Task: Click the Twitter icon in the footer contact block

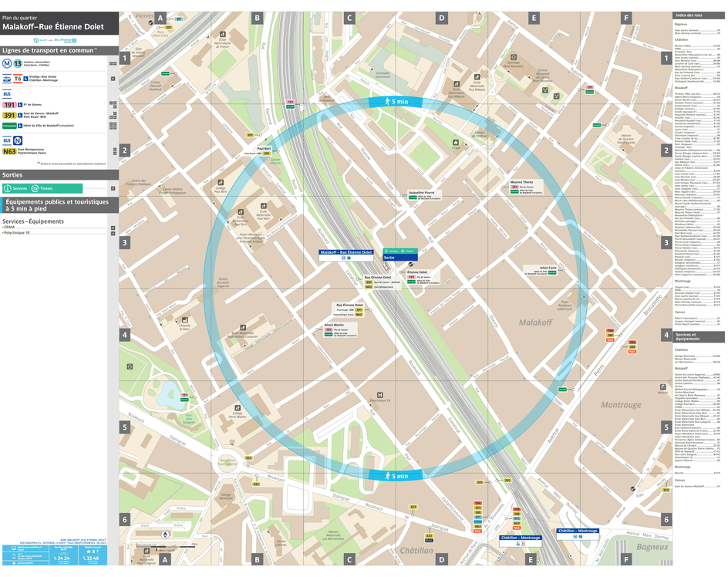Action: click(14, 563)
